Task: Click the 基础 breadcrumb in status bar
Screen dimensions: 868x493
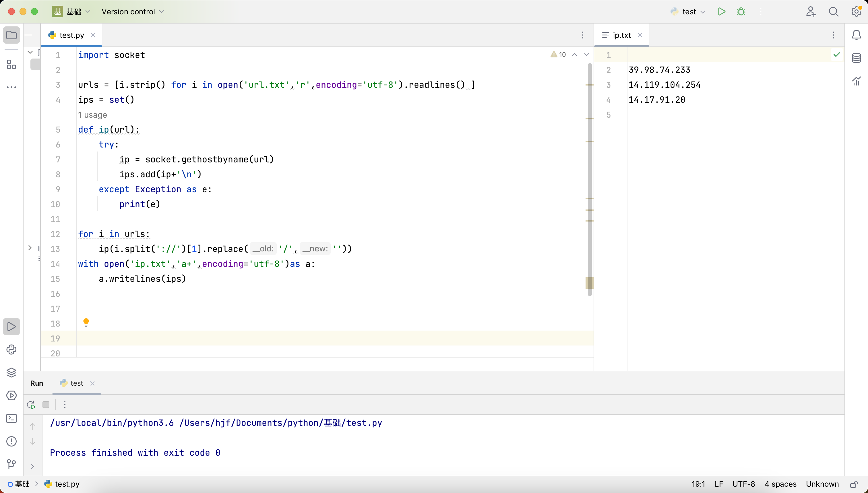Action: click(19, 484)
